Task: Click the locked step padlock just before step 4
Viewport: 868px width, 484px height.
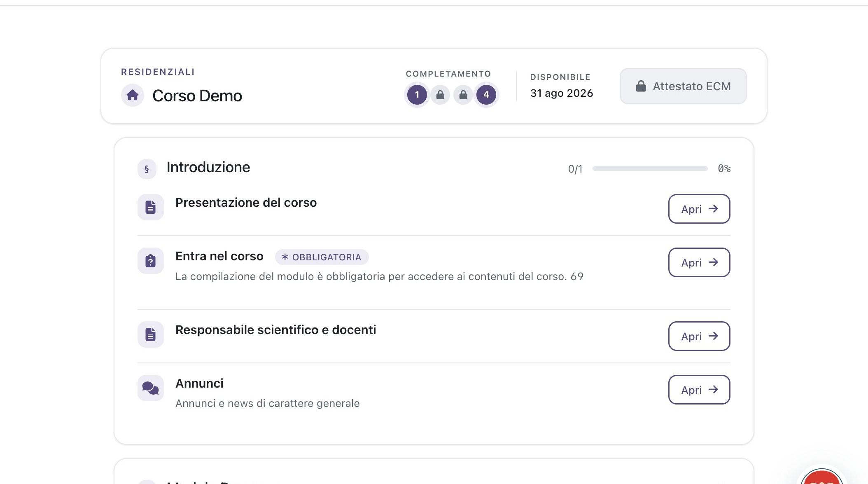Action: click(x=463, y=95)
